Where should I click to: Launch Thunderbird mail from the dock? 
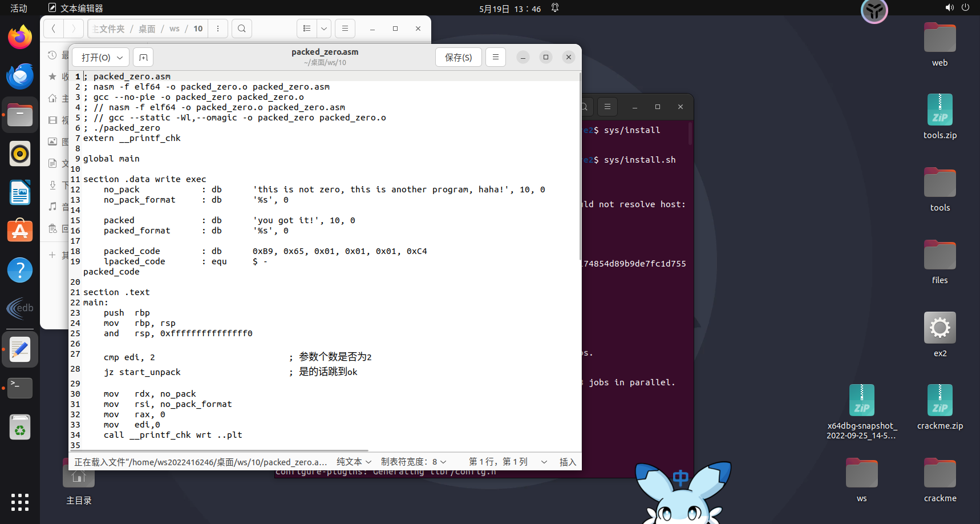(x=20, y=76)
